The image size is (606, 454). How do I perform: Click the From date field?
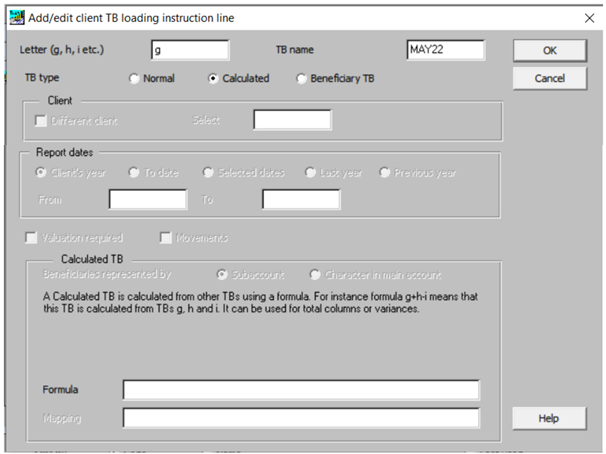148,199
